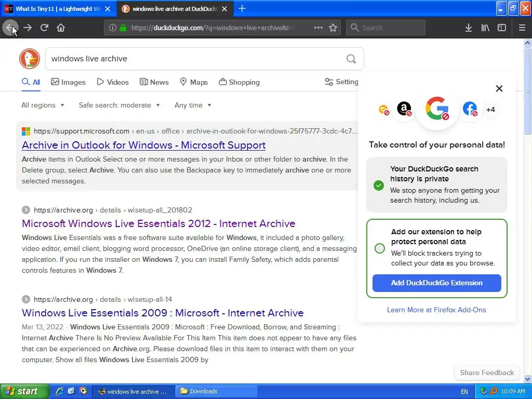Click the page scrollbar up arrow
532x399 pixels.
(527, 43)
